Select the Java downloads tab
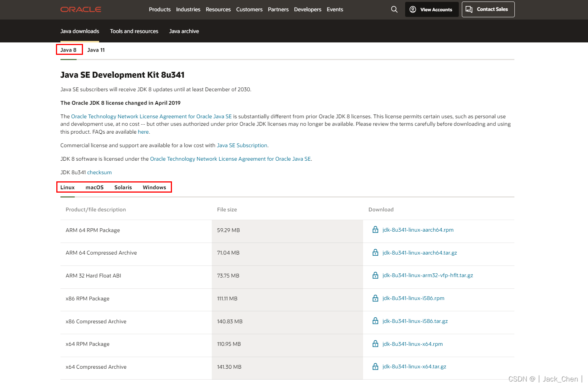The width and height of the screenshot is (588, 386). 80,31
